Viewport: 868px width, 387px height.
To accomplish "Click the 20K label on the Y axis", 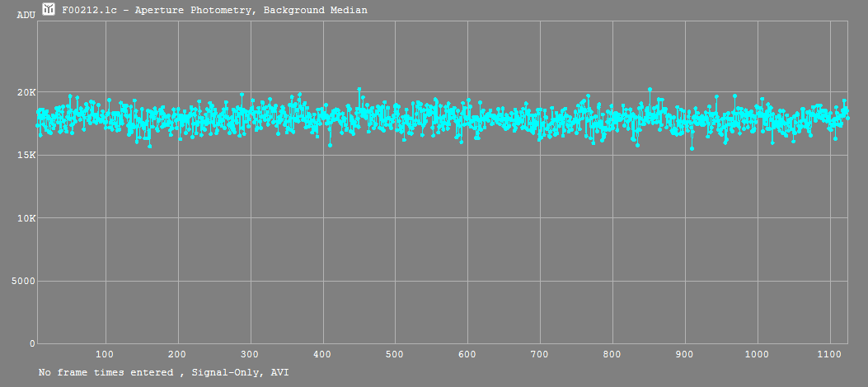I will click(x=26, y=92).
